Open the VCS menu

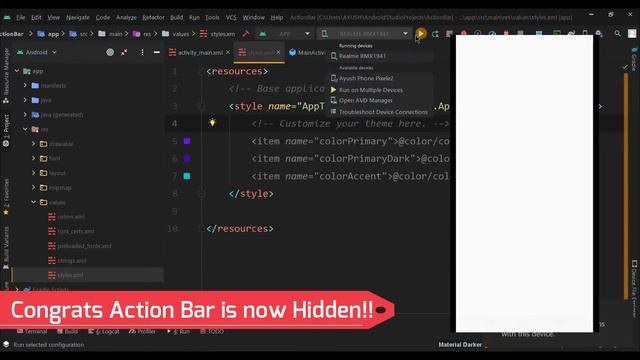point(231,17)
